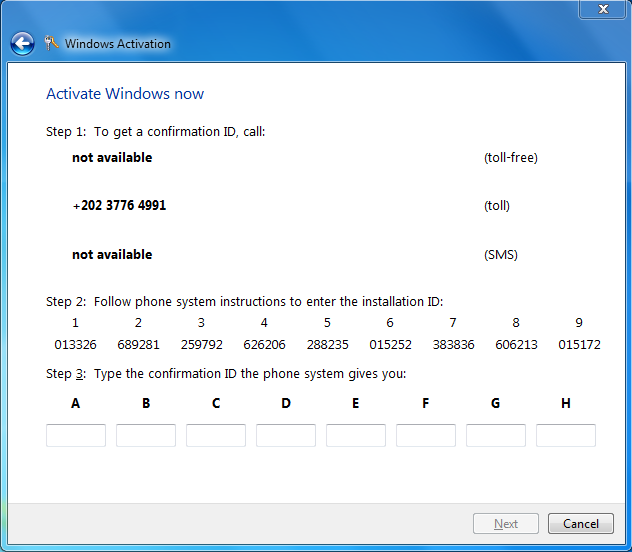Focus confirmation ID field H
Screen dimensions: 632x552
pyautogui.click(x=566, y=435)
